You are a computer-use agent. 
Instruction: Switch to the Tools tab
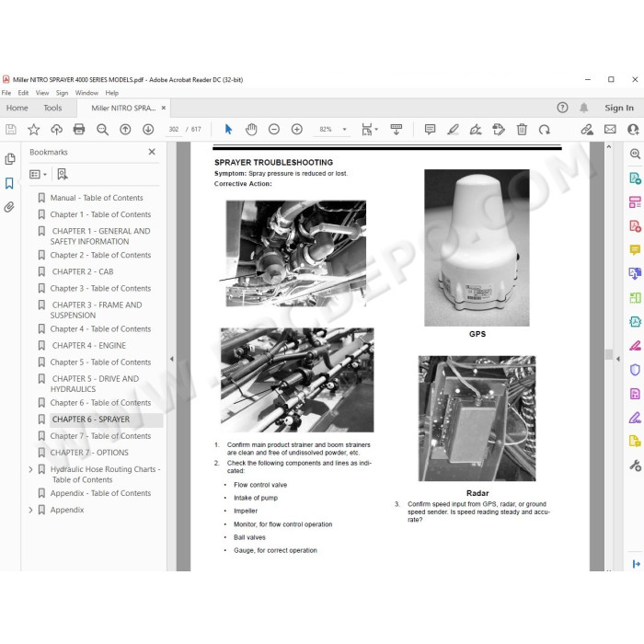(x=52, y=108)
